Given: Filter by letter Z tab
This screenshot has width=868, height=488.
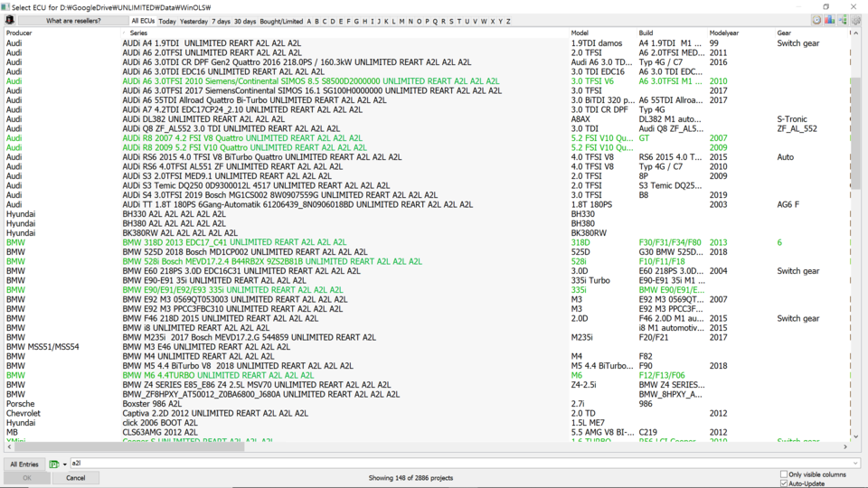Looking at the screenshot, I should tap(508, 21).
